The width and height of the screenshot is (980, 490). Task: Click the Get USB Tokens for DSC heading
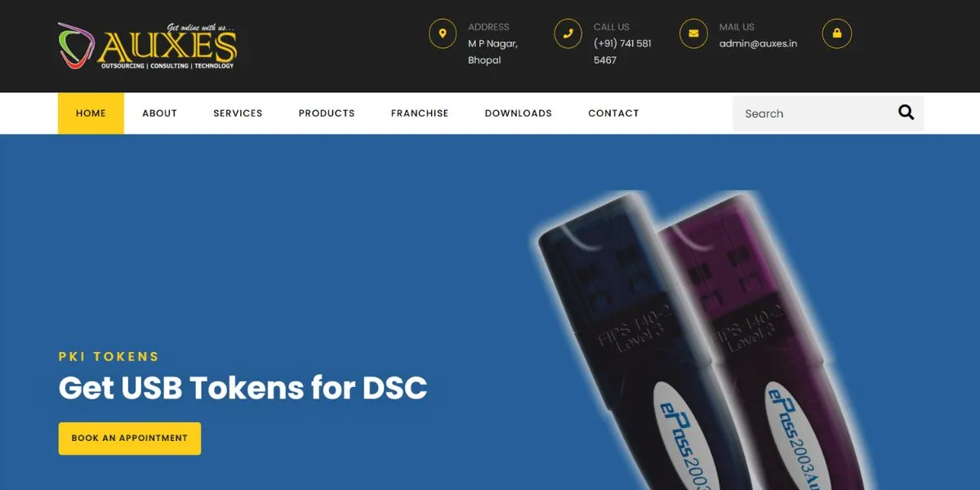[243, 387]
